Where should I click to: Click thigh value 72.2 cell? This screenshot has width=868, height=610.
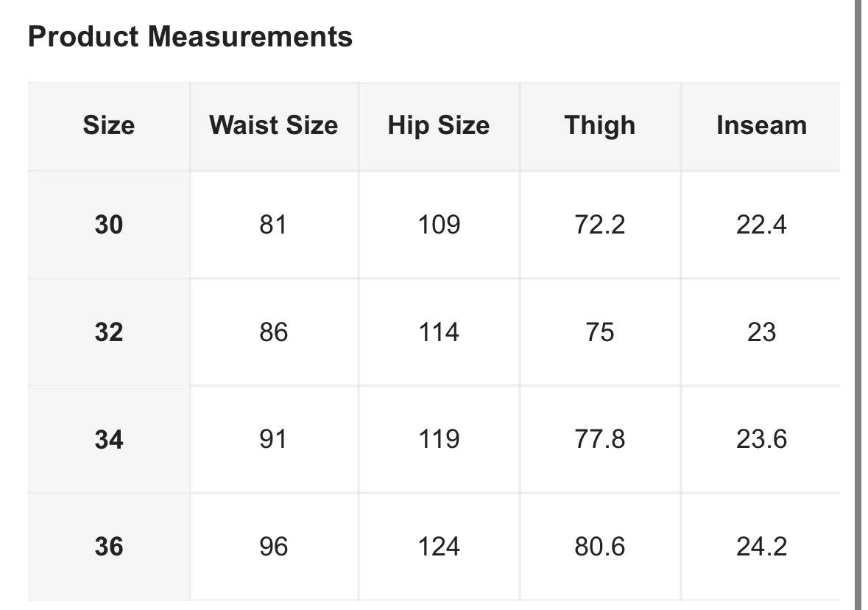(x=600, y=225)
